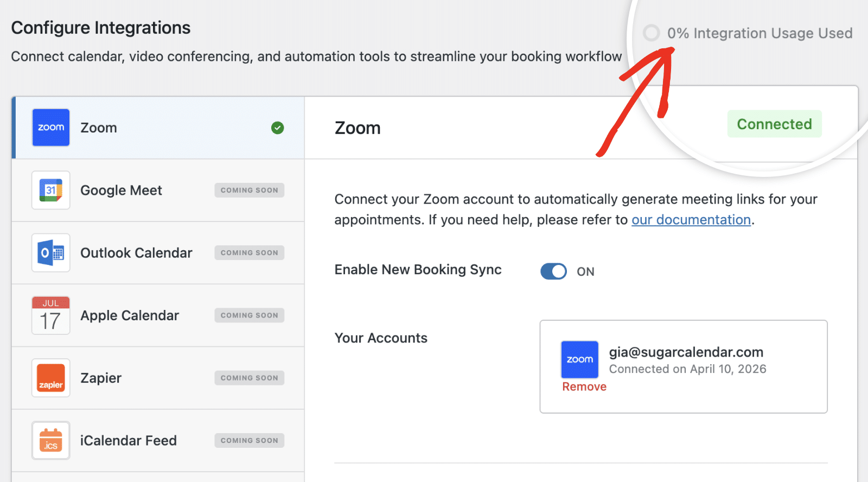The height and width of the screenshot is (482, 868).
Task: Open the 'our documentation' link
Action: pos(691,220)
